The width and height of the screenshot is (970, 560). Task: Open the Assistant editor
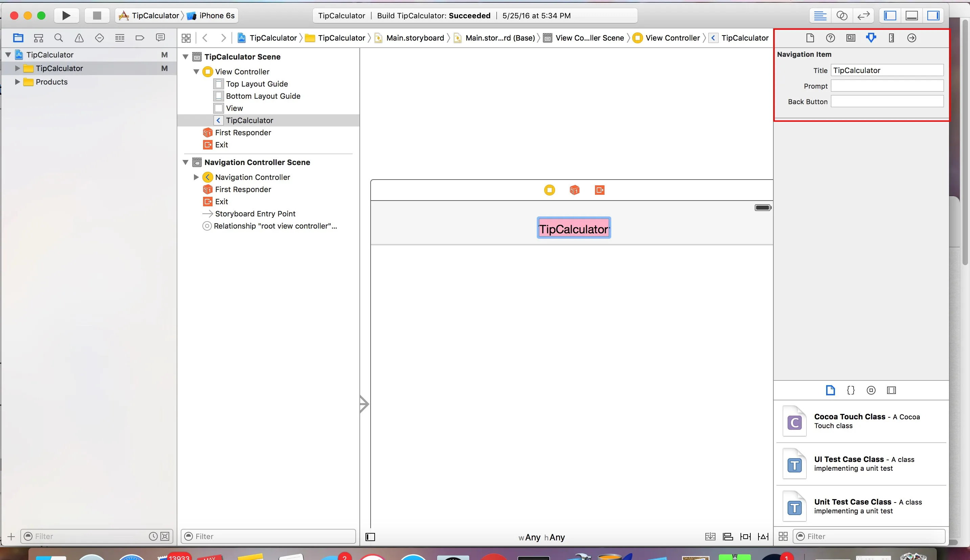click(842, 15)
